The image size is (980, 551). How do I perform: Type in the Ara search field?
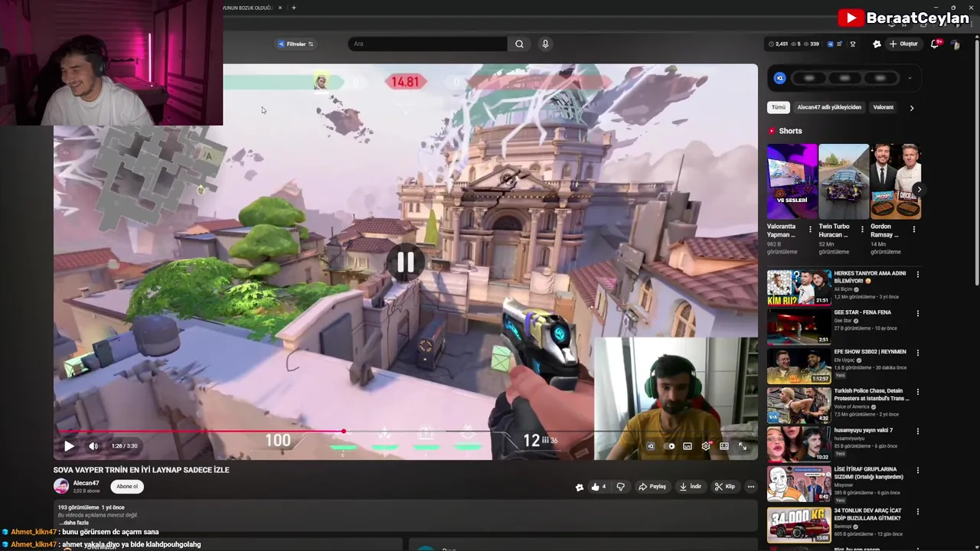pos(429,44)
